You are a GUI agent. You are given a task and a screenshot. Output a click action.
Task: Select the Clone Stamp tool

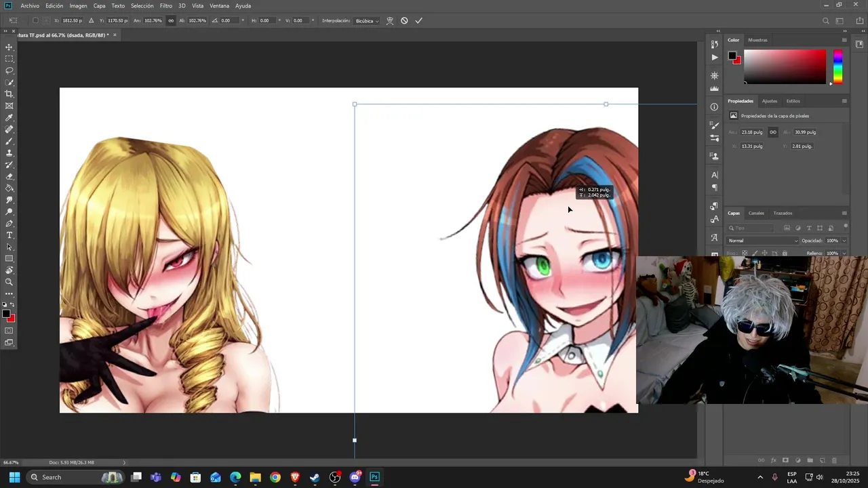click(x=9, y=153)
